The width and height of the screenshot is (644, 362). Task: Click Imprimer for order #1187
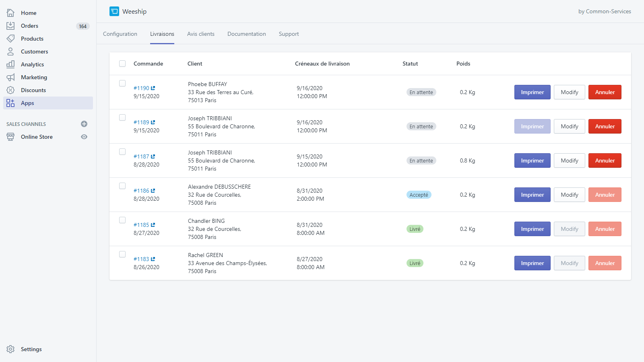pos(532,160)
